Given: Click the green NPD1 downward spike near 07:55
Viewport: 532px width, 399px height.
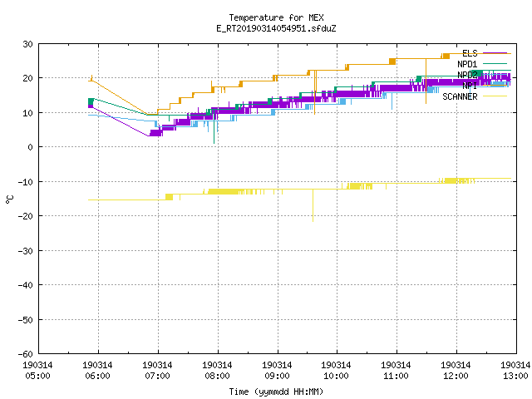Looking at the screenshot, I should [x=214, y=130].
